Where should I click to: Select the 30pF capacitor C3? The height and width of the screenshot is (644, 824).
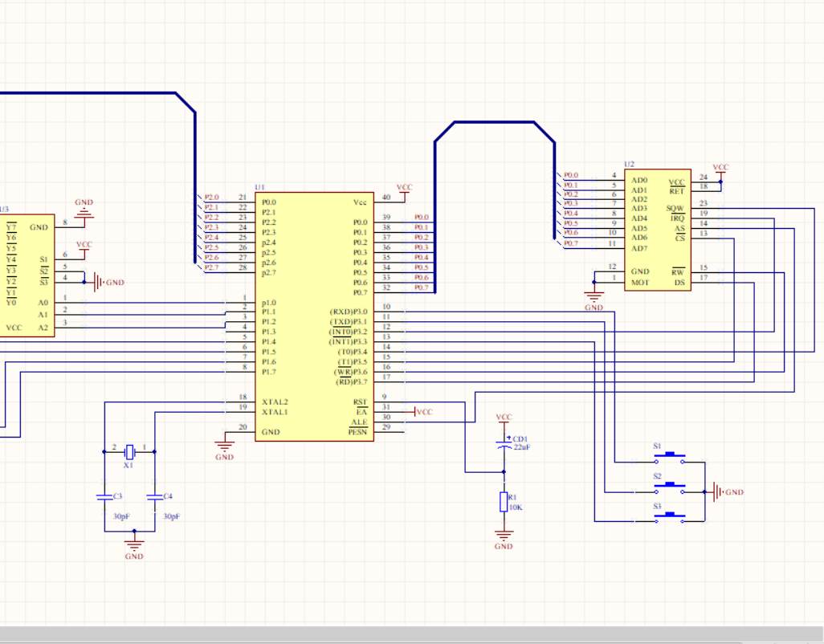[x=104, y=498]
